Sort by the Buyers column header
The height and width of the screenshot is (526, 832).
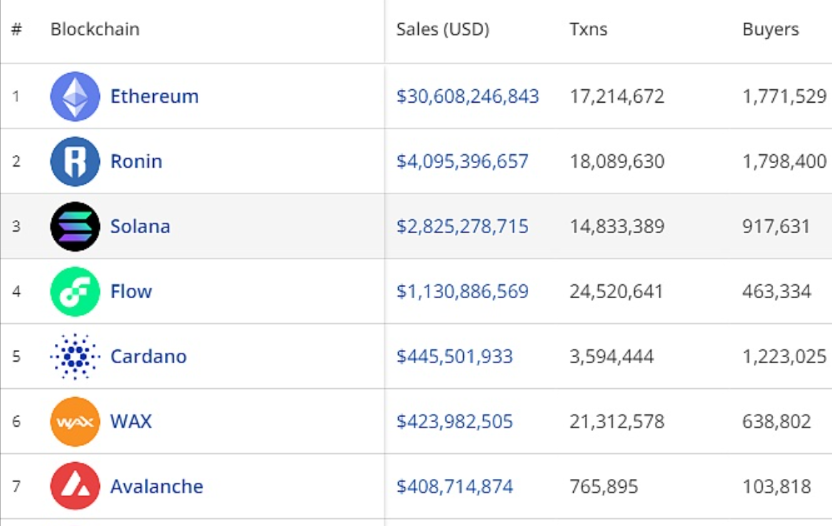(x=770, y=30)
